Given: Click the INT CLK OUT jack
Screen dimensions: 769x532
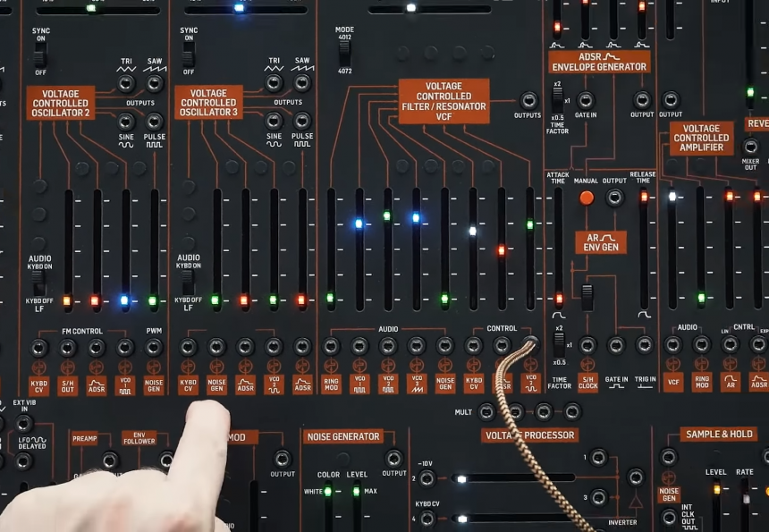Looking at the screenshot, I should (669, 518).
